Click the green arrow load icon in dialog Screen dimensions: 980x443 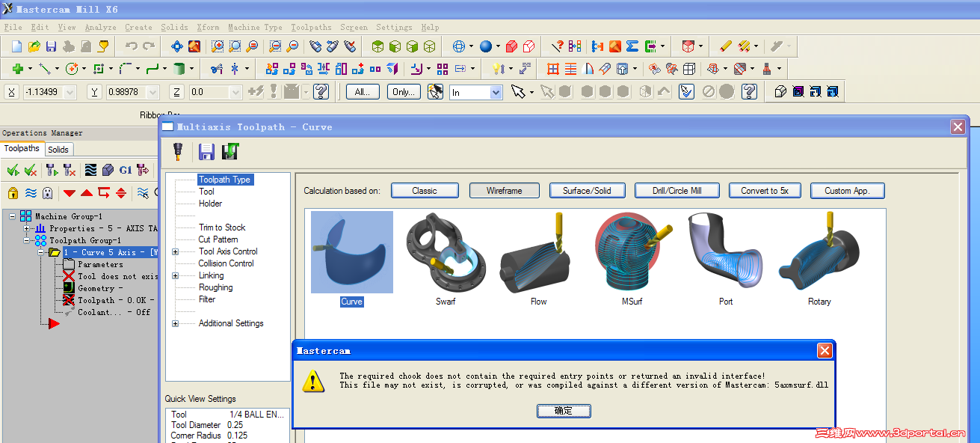[230, 152]
